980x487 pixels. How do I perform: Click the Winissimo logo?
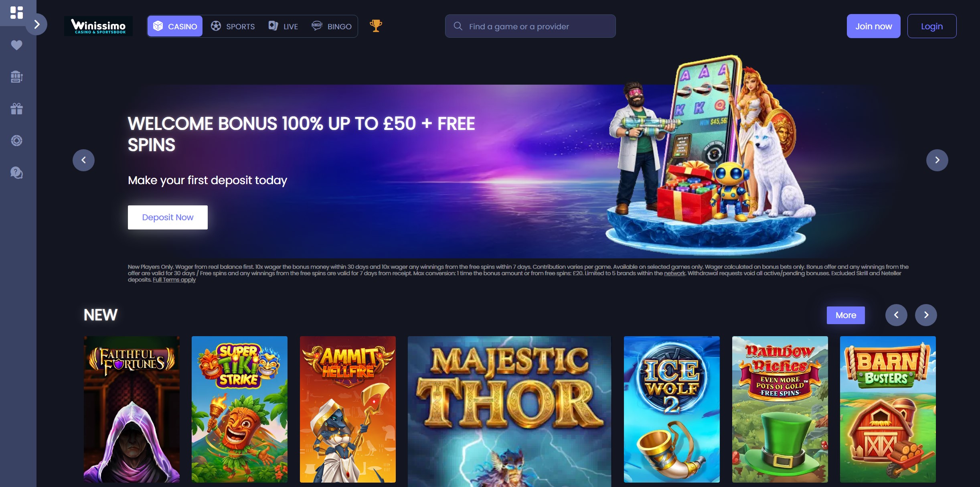click(x=98, y=26)
